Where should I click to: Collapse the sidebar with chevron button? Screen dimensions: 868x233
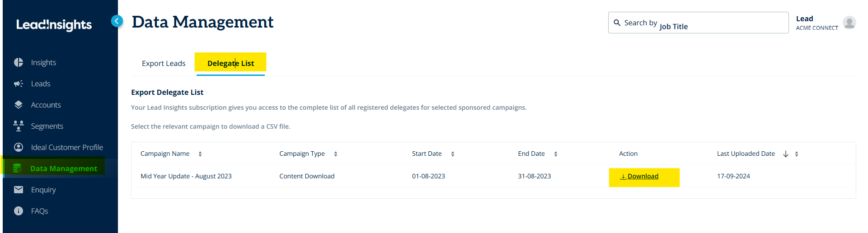point(117,21)
